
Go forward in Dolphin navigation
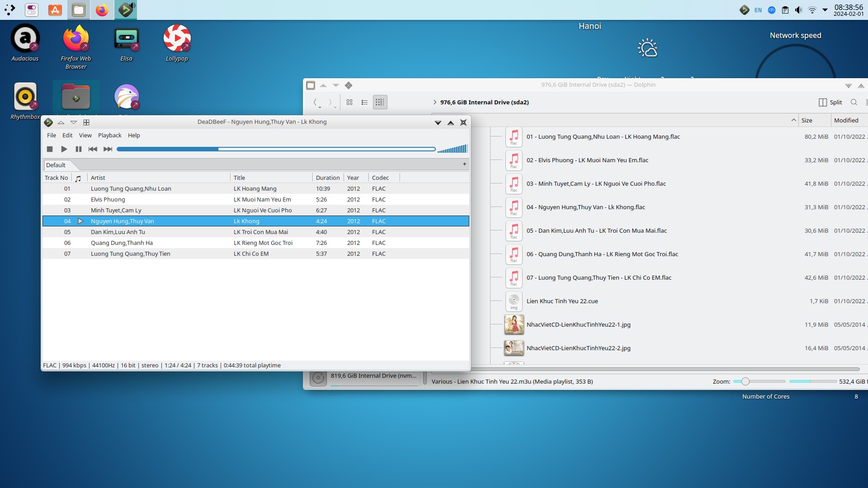[330, 102]
